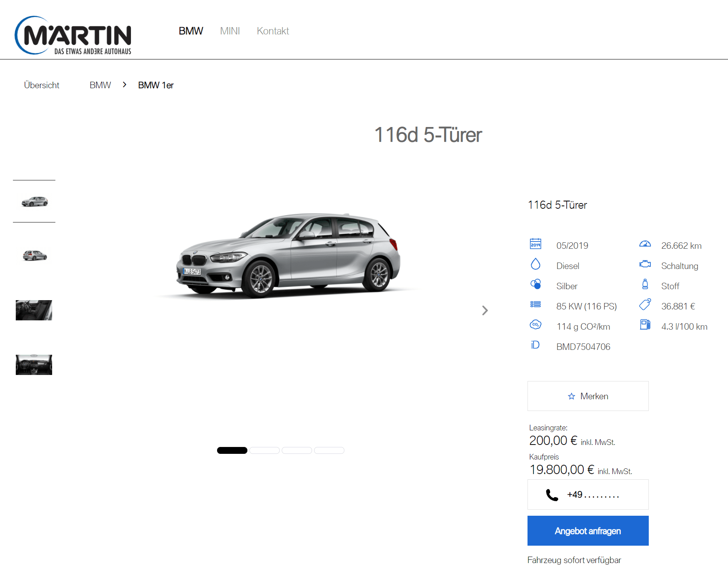Click 116d 5-Türer title above specs
728x576 pixels.
click(557, 205)
